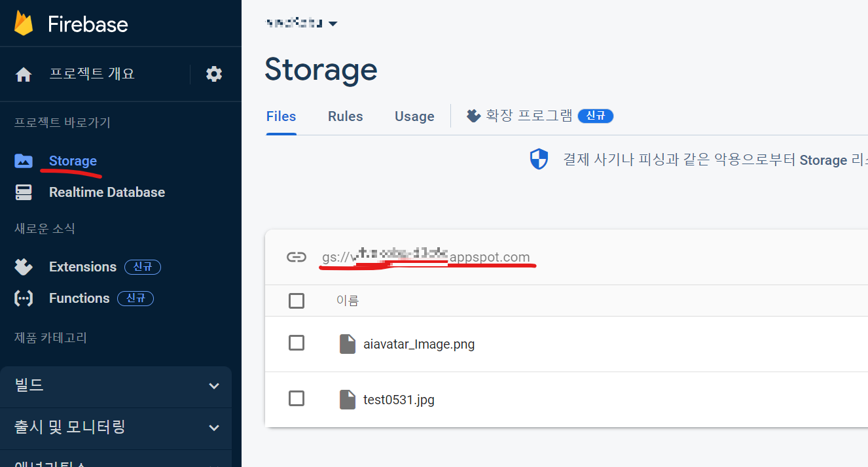Click the 신규 badge next to Extensions
This screenshot has height=467, width=868.
pyautogui.click(x=143, y=267)
